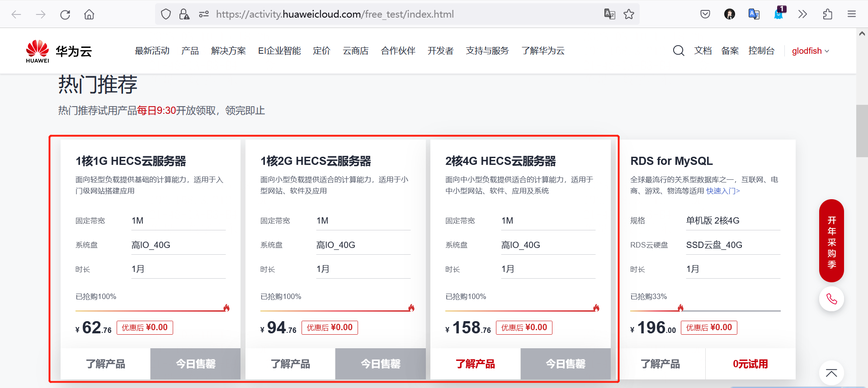Click the Huawei Cloud logo
The image size is (868, 388).
(59, 51)
